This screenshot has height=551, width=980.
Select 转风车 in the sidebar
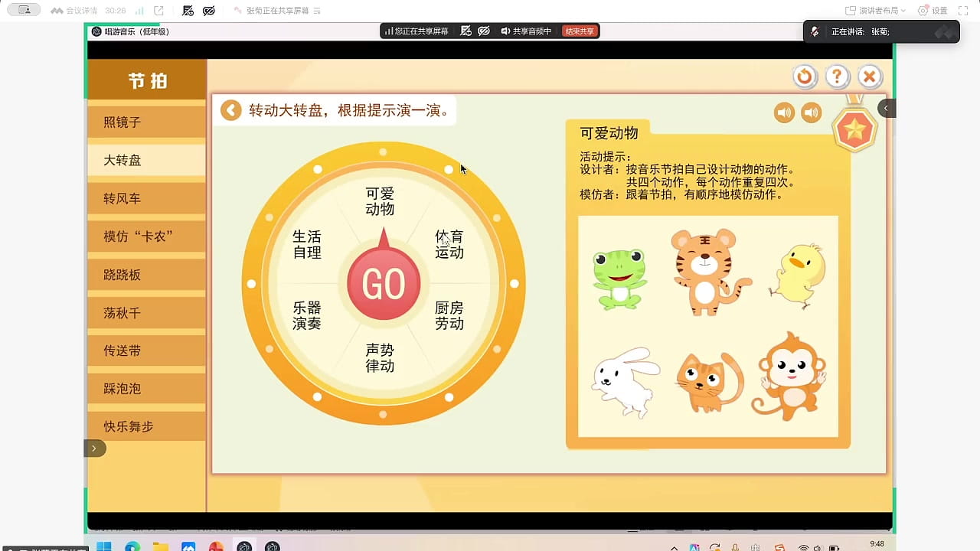point(146,199)
